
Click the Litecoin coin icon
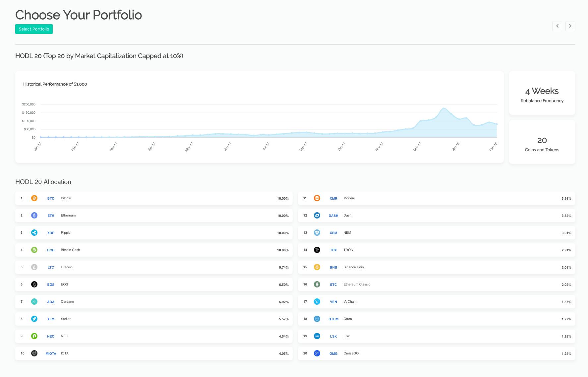34,267
